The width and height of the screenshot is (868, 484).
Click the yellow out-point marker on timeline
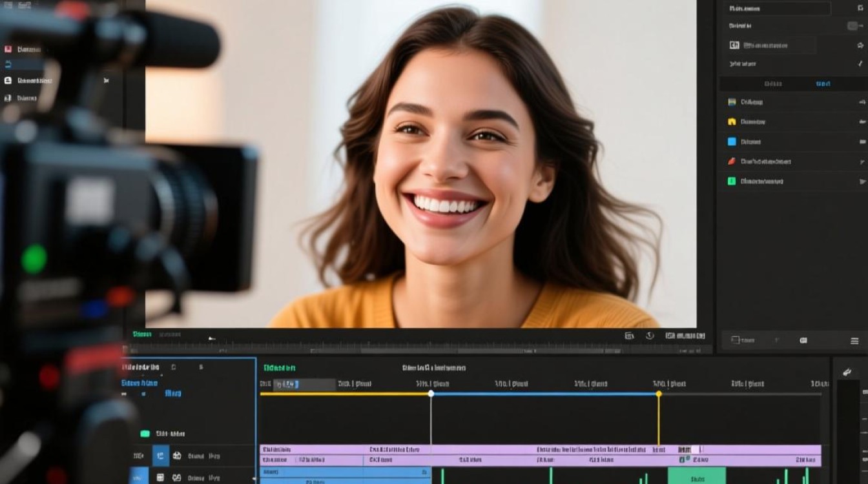(x=659, y=394)
